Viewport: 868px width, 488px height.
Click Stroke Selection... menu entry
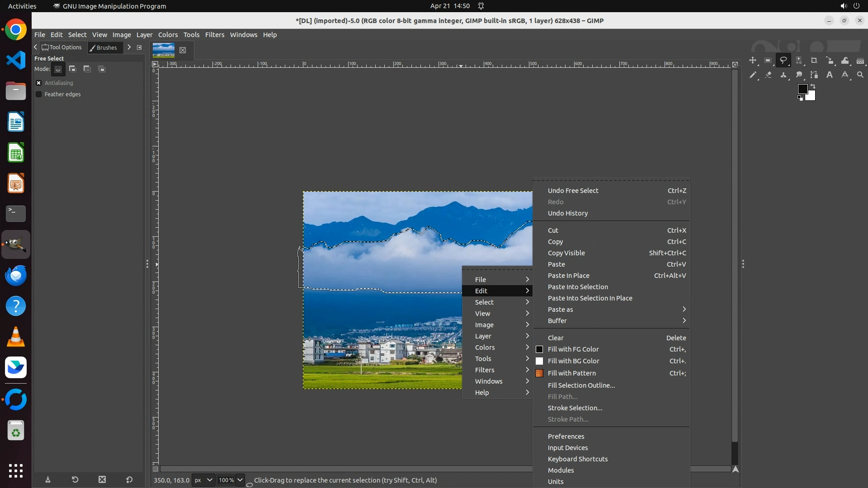click(575, 408)
